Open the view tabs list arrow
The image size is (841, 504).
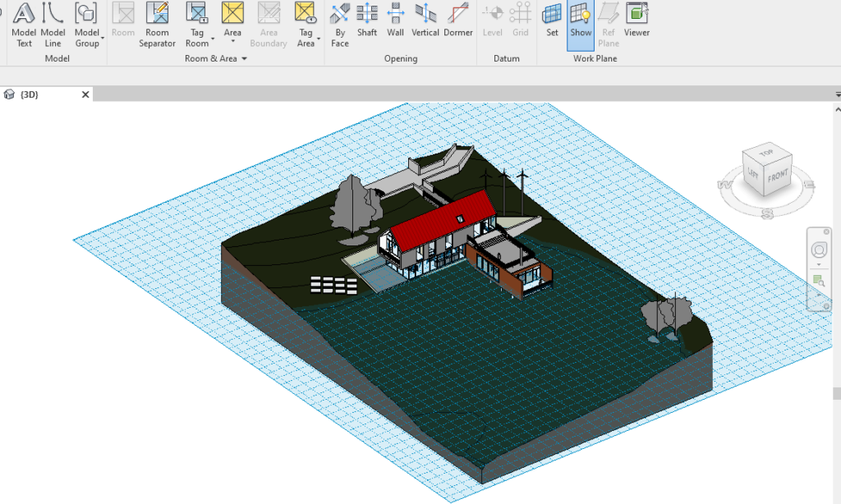click(838, 94)
